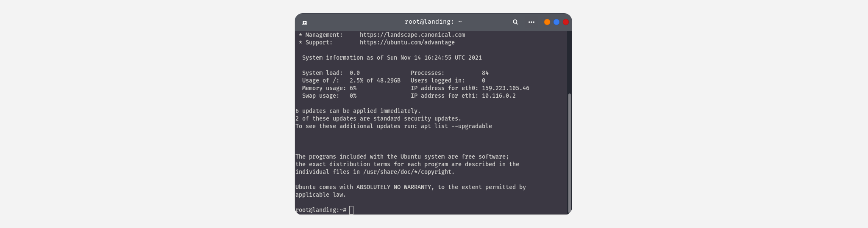This screenshot has height=228, width=868.
Task: Click the 2.5% of 48.29GB usage value
Action: click(375, 81)
